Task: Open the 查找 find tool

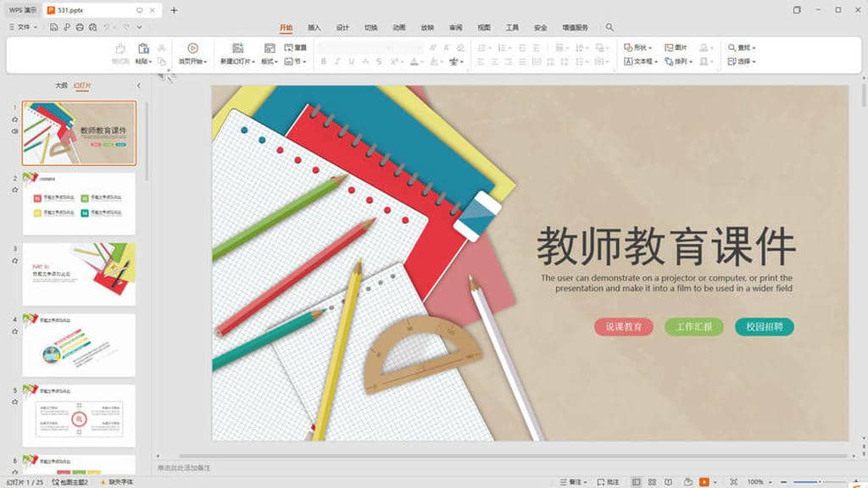Action: [x=739, y=46]
